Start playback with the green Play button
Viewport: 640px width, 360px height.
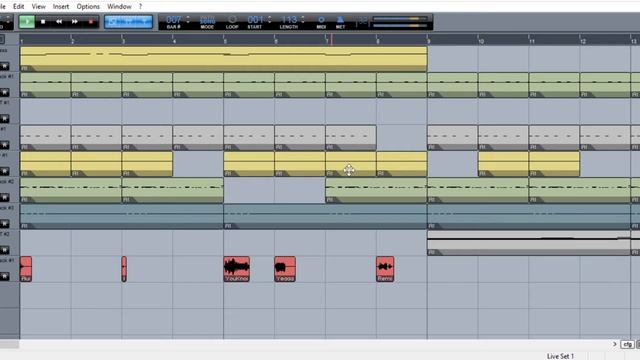click(27, 22)
